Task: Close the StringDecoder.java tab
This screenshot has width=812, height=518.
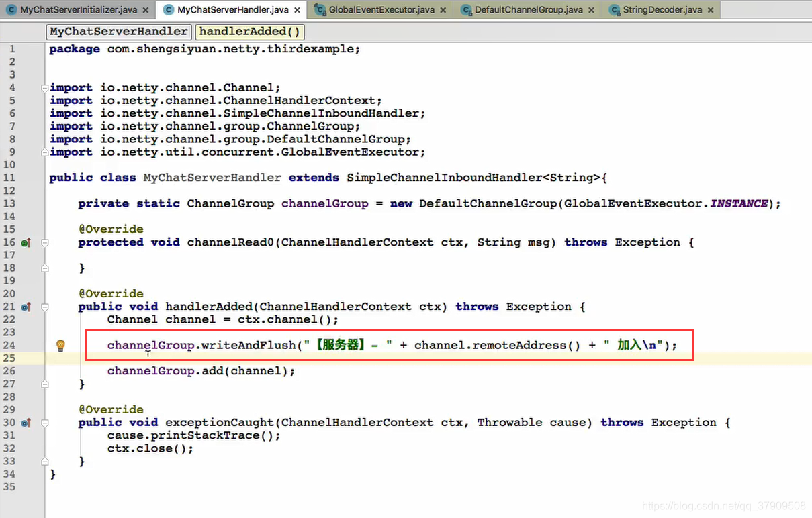Action: point(711,11)
